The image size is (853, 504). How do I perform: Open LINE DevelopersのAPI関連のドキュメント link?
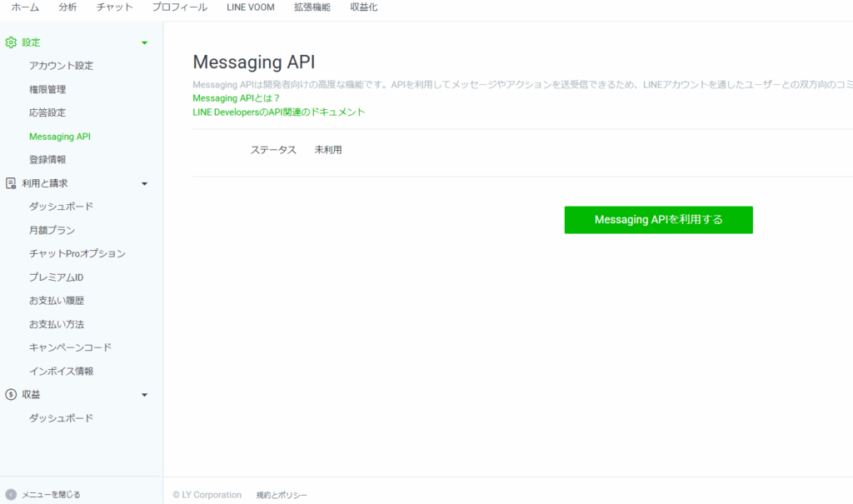point(278,112)
